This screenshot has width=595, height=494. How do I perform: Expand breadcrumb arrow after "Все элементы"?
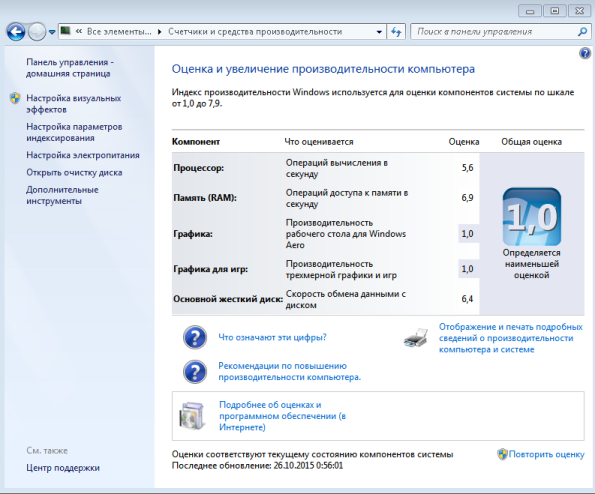point(159,32)
